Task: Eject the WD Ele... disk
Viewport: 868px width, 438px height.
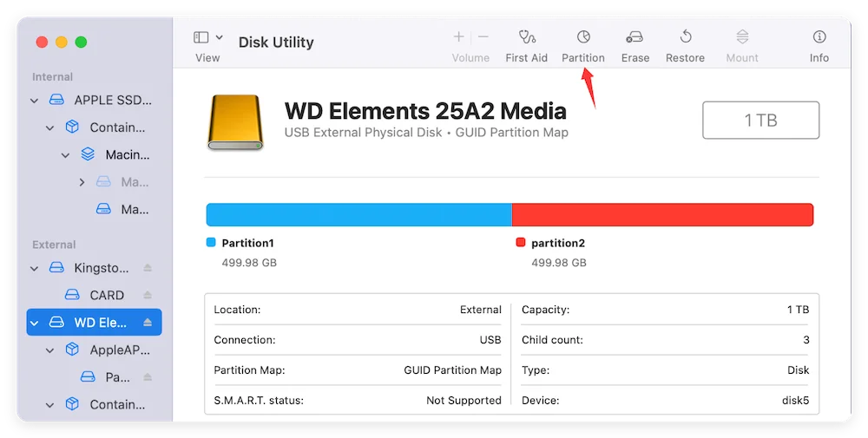Action: (148, 323)
